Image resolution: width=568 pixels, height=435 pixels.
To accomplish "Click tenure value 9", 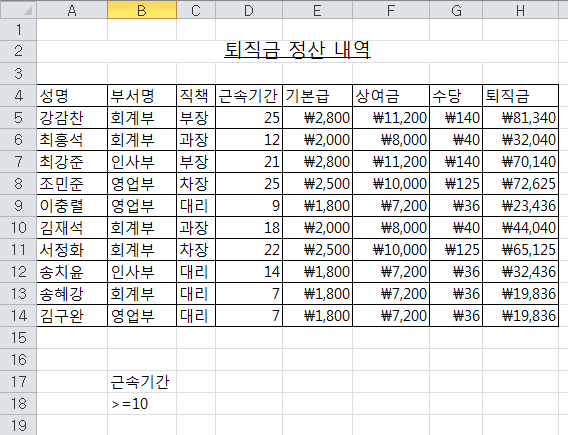I will pyautogui.click(x=249, y=206).
